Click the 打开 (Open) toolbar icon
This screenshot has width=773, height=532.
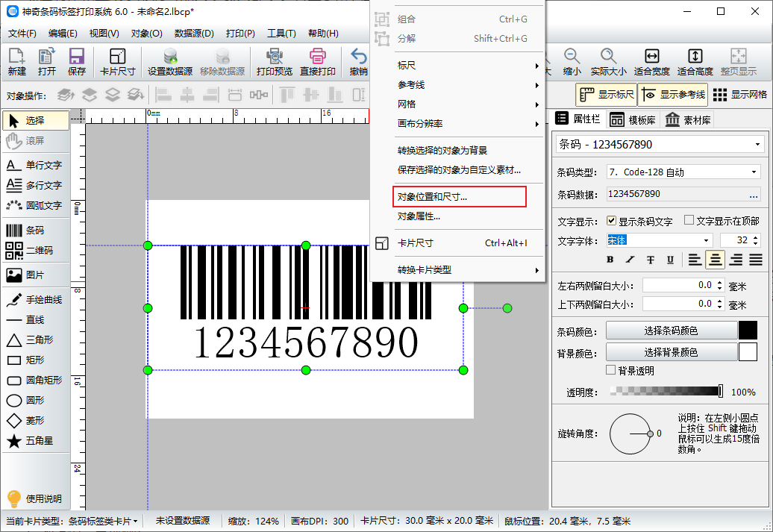(x=47, y=62)
